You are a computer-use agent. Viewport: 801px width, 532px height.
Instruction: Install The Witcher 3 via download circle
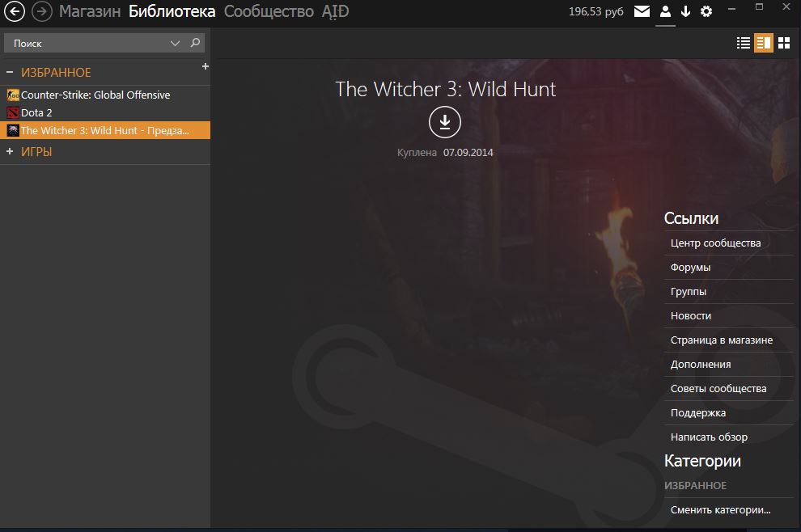click(x=445, y=122)
